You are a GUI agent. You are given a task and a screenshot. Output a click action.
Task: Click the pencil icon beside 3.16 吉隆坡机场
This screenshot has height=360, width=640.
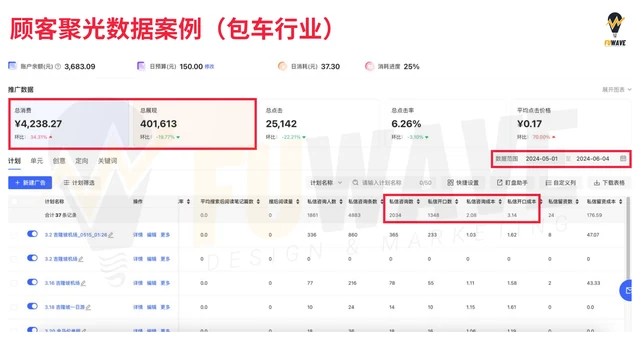click(83, 283)
